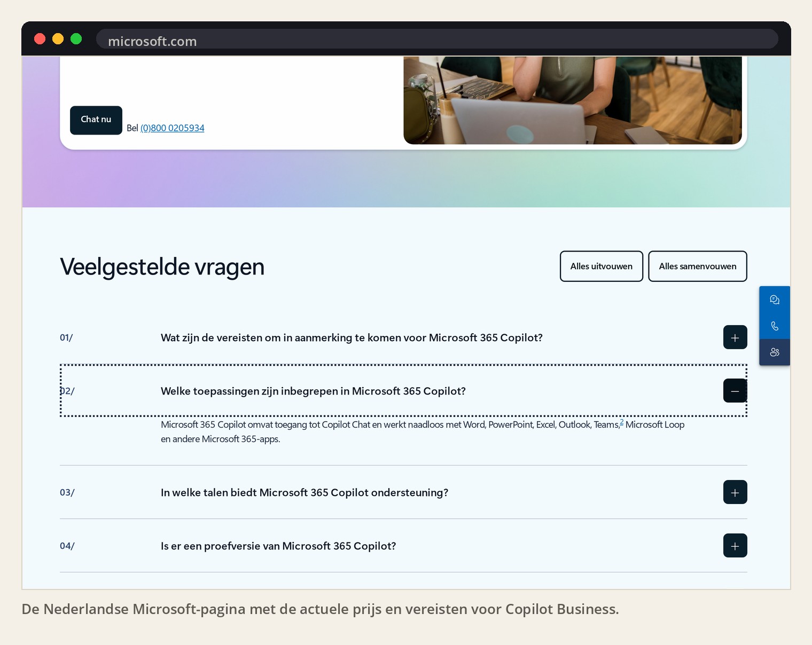
Task: Click the laptop photo thumbnail
Action: click(x=573, y=100)
